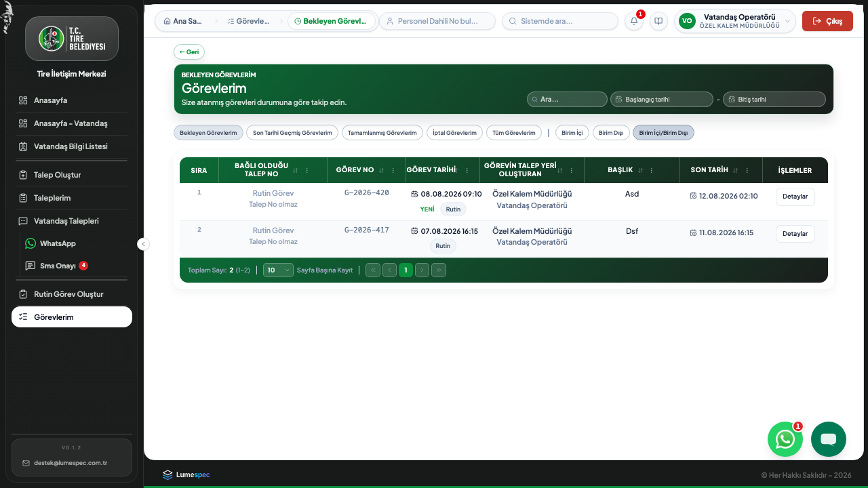The image size is (868, 488).
Task: Click the Ara field in Görevlerim header
Action: (x=567, y=99)
